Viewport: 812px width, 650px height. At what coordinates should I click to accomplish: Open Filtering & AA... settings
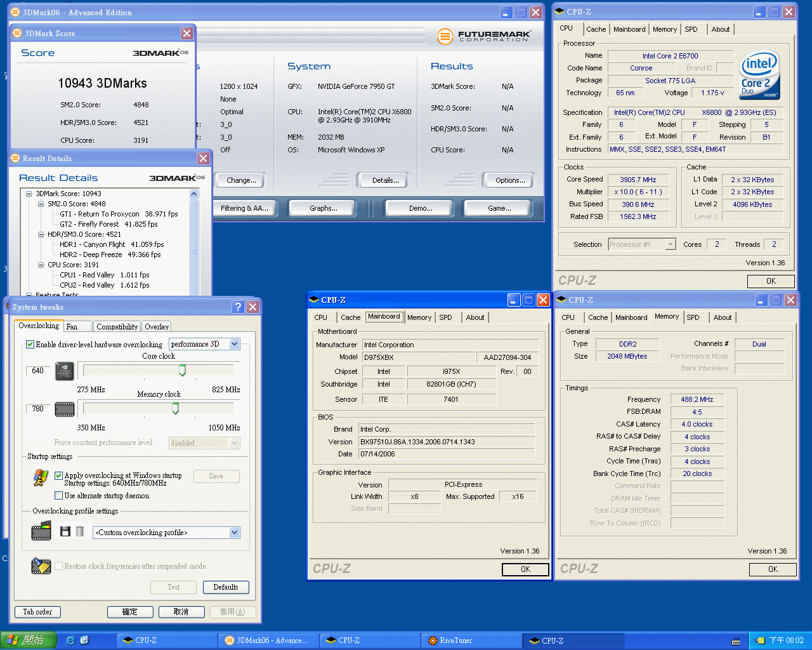point(244,208)
